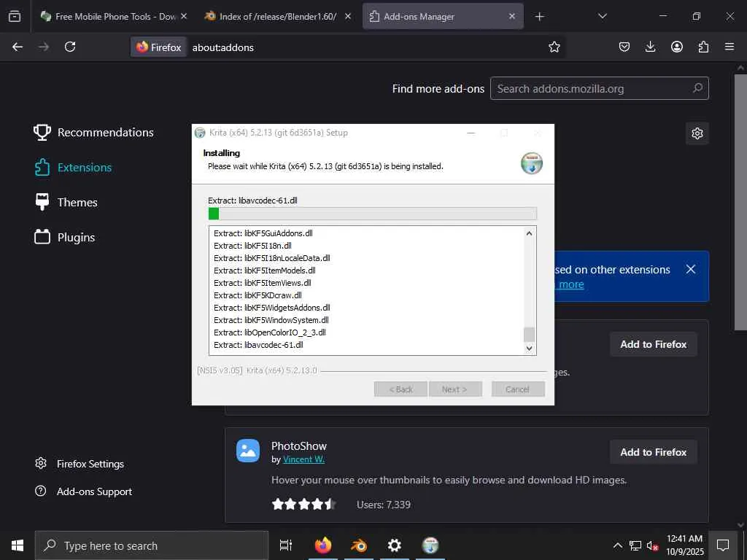
Task: Click the installer log scroll down arrow
Action: 529,348
